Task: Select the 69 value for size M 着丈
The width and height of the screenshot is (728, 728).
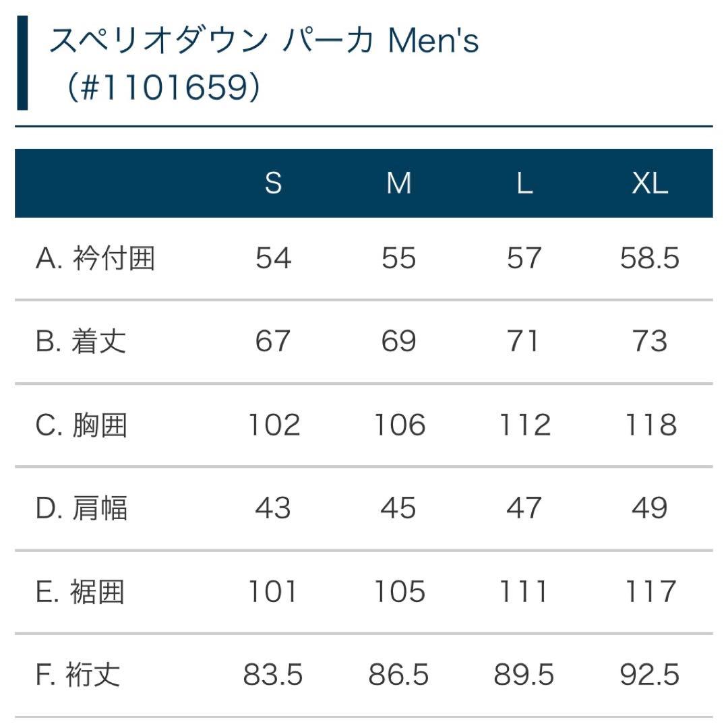Action: coord(398,342)
